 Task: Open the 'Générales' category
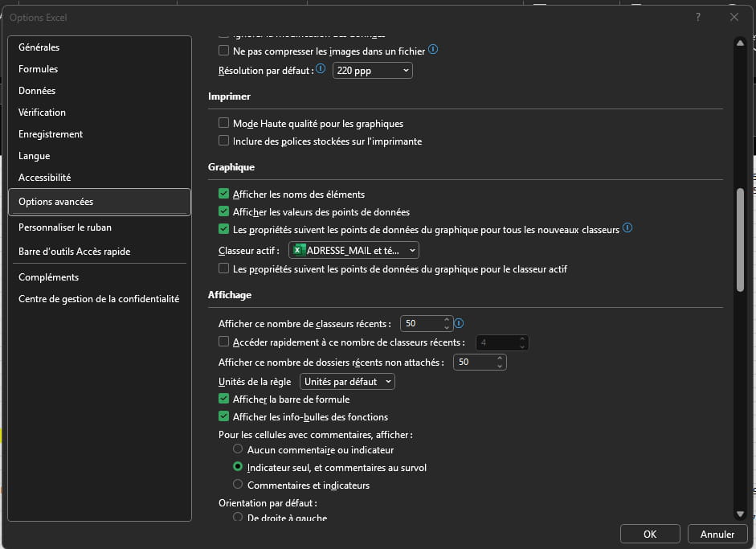[x=100, y=47]
